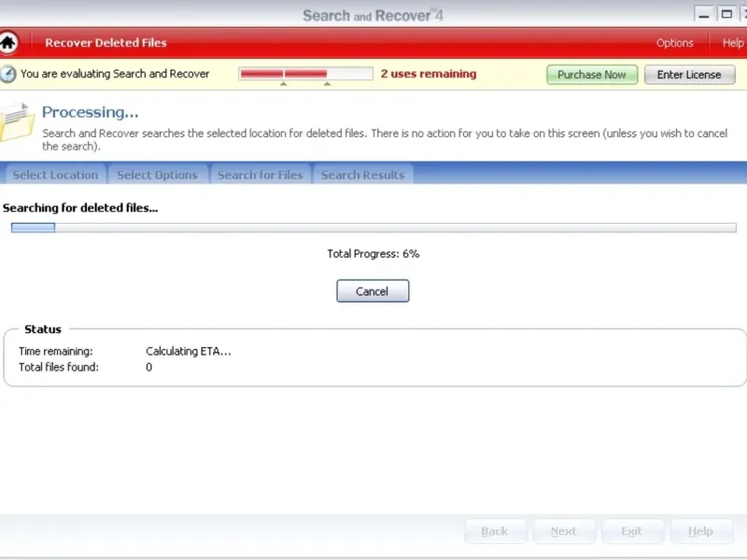
Task: Click the Status group heading
Action: point(43,329)
